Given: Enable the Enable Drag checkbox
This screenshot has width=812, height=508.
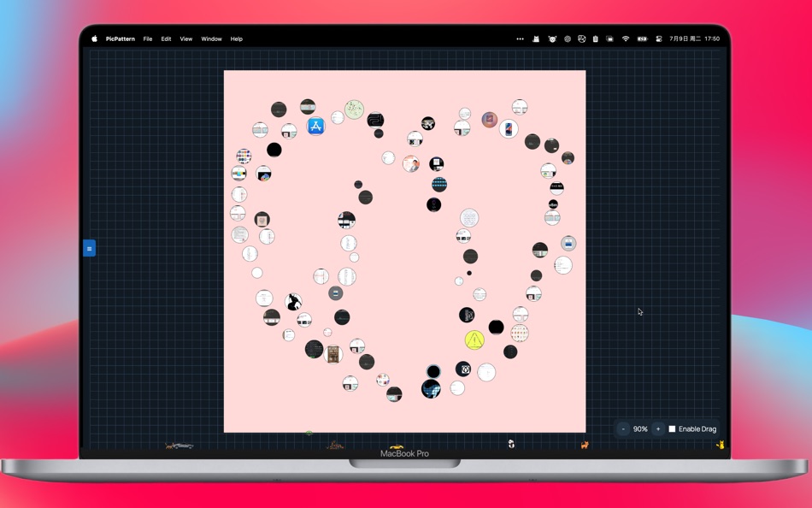Looking at the screenshot, I should coord(672,428).
